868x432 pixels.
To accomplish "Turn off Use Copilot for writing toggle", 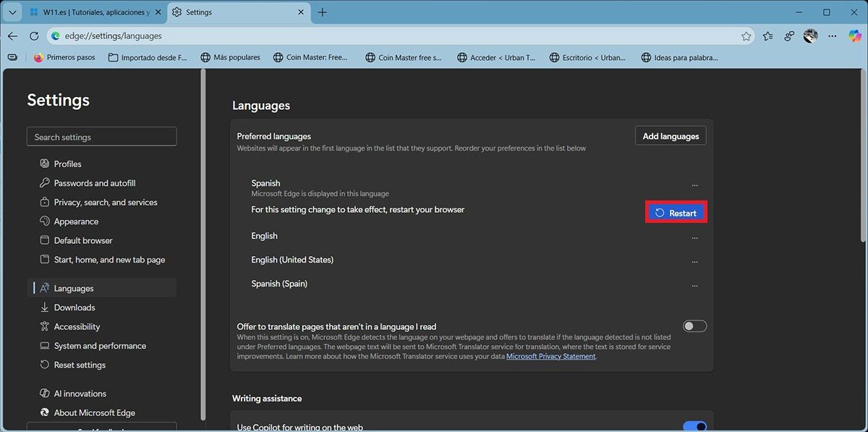I will coord(694,427).
